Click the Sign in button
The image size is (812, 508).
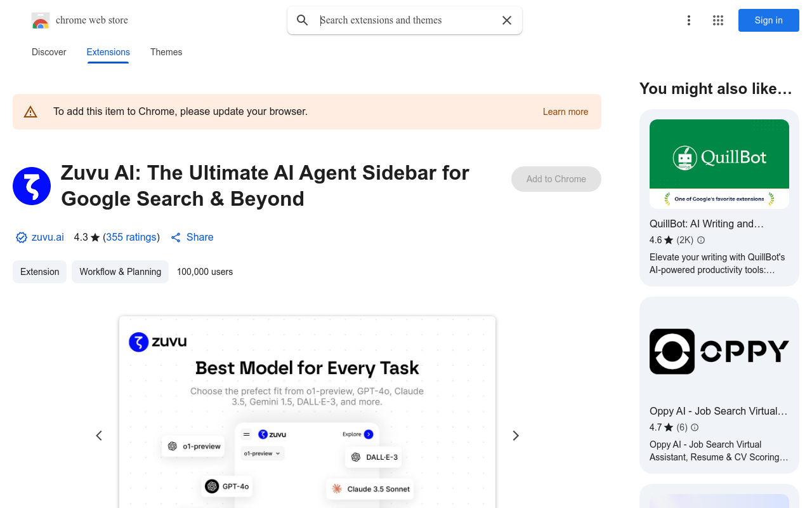769,20
